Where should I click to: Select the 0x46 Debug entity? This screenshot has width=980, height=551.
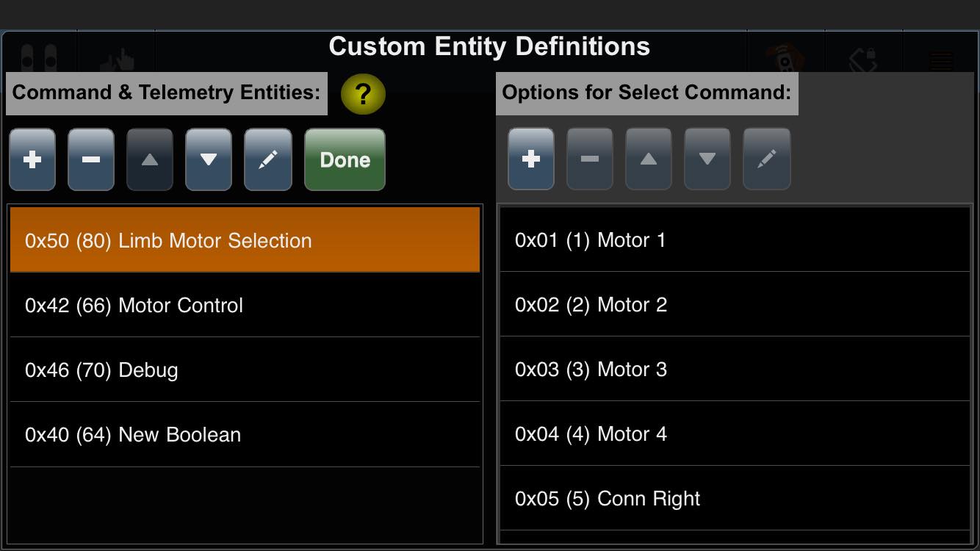coord(245,370)
